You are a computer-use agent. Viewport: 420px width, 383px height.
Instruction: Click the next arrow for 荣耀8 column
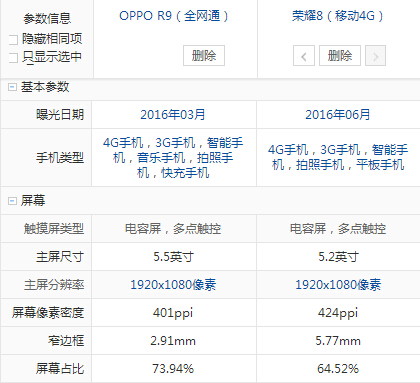(x=375, y=56)
